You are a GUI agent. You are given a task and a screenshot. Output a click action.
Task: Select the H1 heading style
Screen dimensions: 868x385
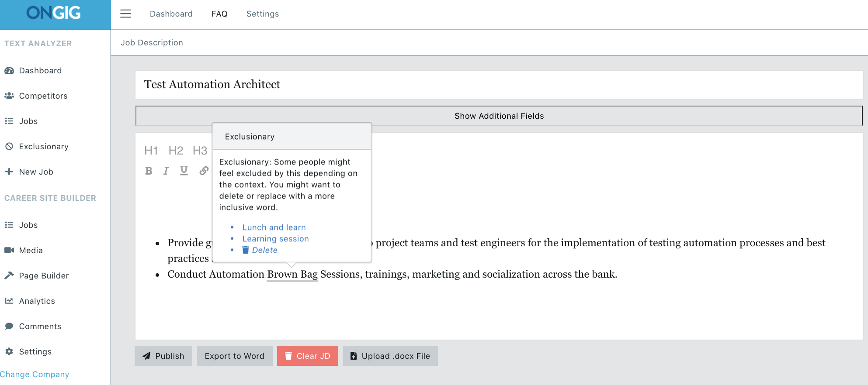point(151,151)
